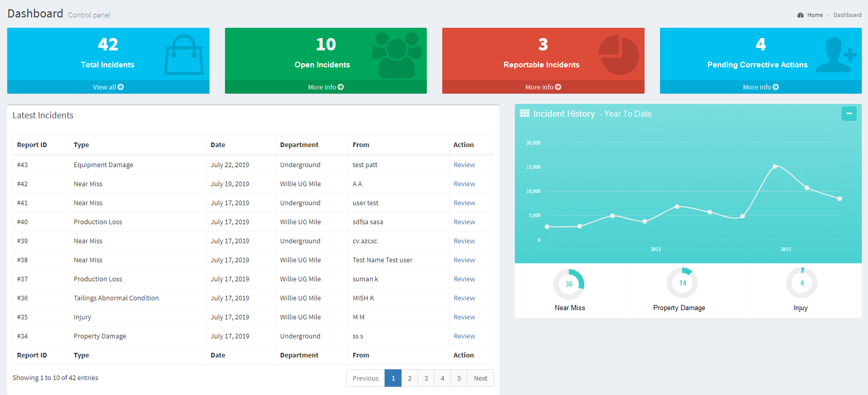Go to page 2 of incidents
Screen dimensions: 868x395
(x=409, y=378)
